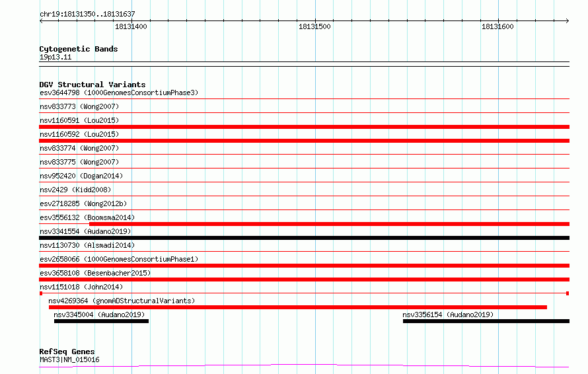Click the nsv952420 (Dogan2014) label

[x=81, y=176]
